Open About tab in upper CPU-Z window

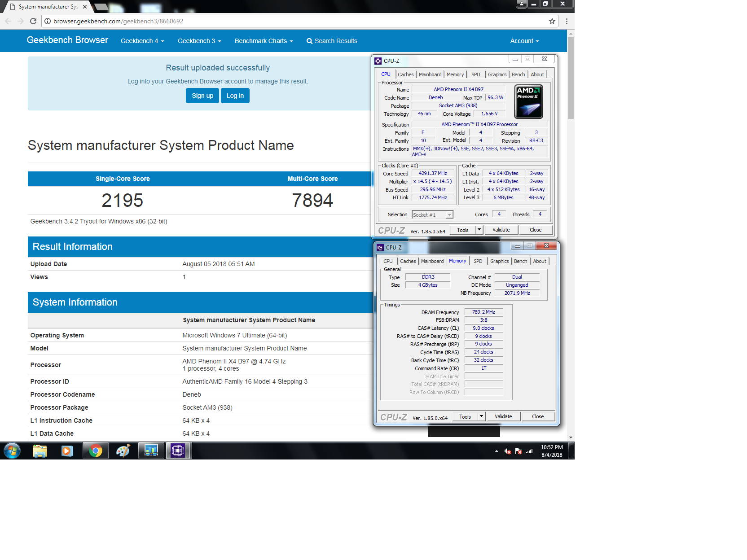(x=537, y=74)
